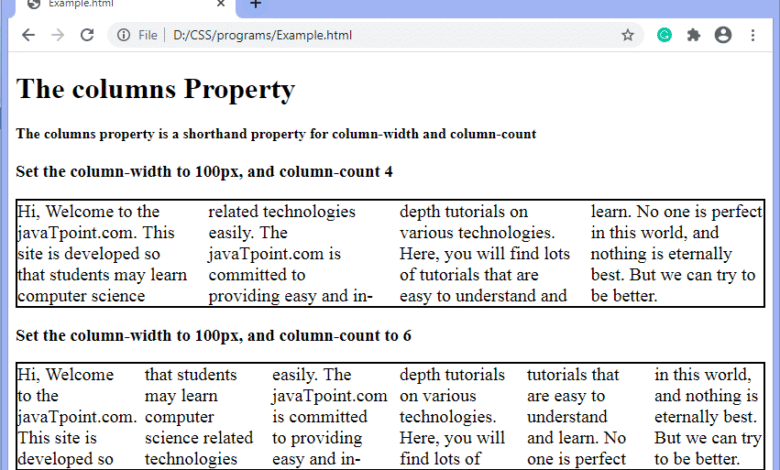Click text 'Here, you will find lots'
The image size is (780, 470).
click(485, 254)
